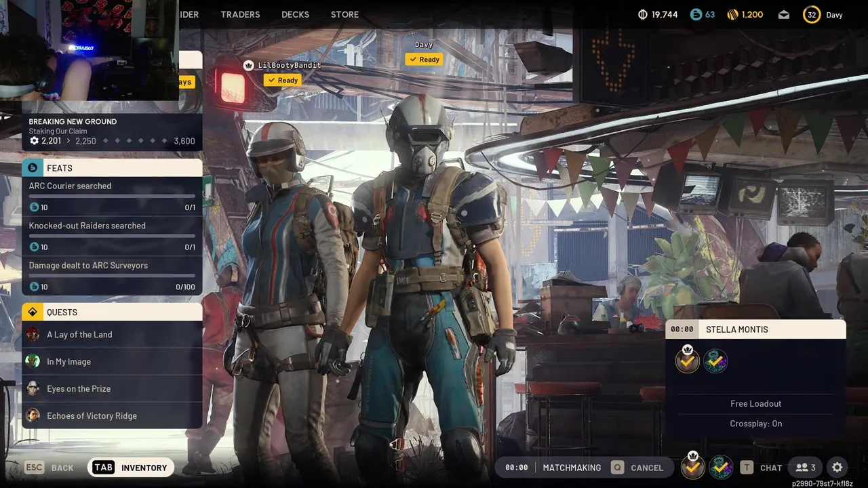Select LilBootyBandit's Ready status
Image resolution: width=868 pixels, height=488 pixels.
pos(282,80)
